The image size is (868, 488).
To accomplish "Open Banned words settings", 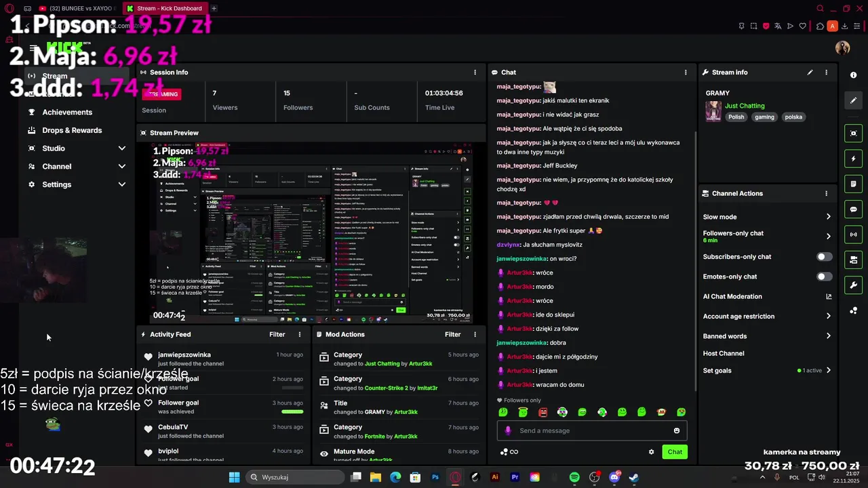I will [767, 336].
